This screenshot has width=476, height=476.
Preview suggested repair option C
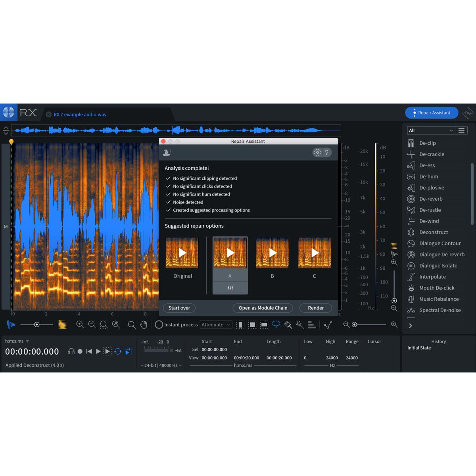point(315,253)
